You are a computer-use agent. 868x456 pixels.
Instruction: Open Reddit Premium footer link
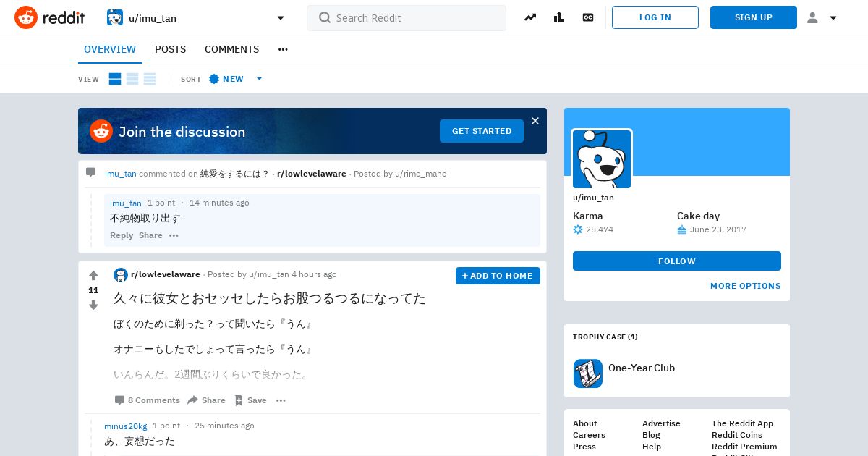pyautogui.click(x=744, y=447)
